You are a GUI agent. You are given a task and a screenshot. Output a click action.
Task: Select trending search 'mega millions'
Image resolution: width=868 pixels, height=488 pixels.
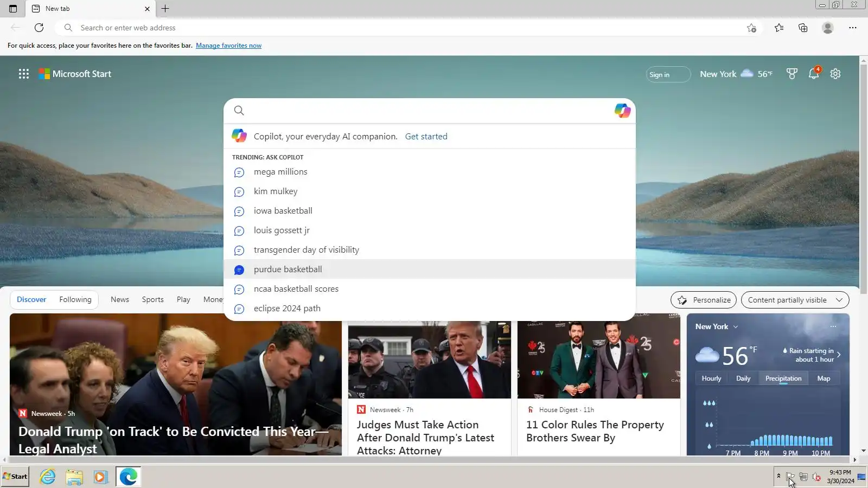(x=430, y=172)
